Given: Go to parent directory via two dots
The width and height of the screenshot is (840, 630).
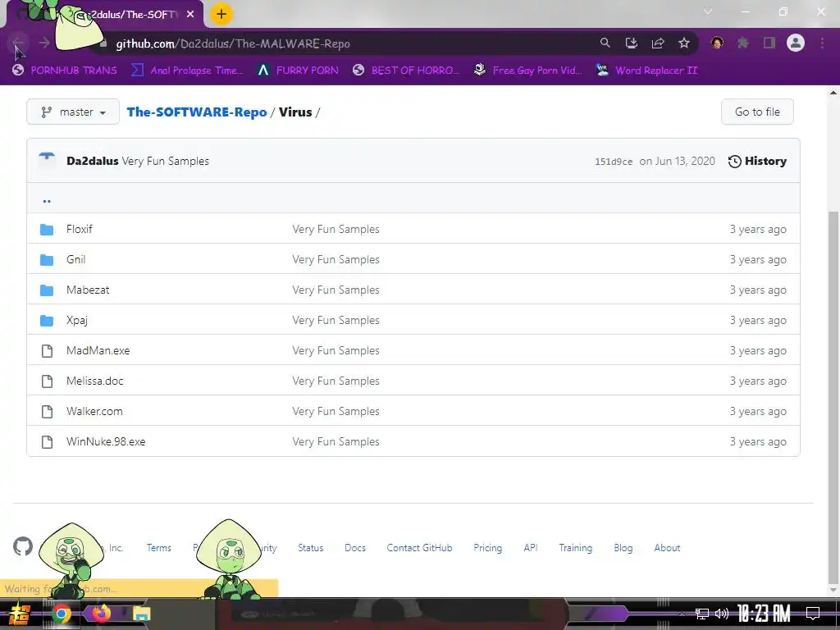Looking at the screenshot, I should click(x=47, y=200).
